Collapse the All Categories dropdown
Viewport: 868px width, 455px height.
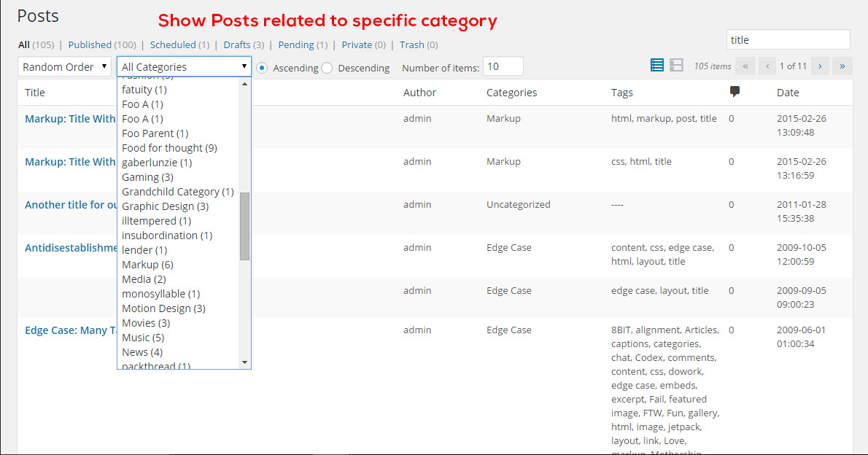(184, 67)
